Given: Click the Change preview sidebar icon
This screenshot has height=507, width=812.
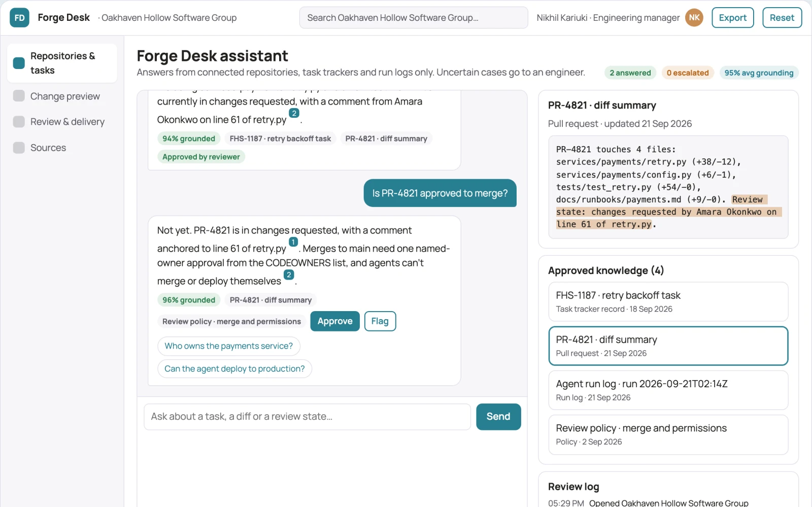Looking at the screenshot, I should [19, 96].
